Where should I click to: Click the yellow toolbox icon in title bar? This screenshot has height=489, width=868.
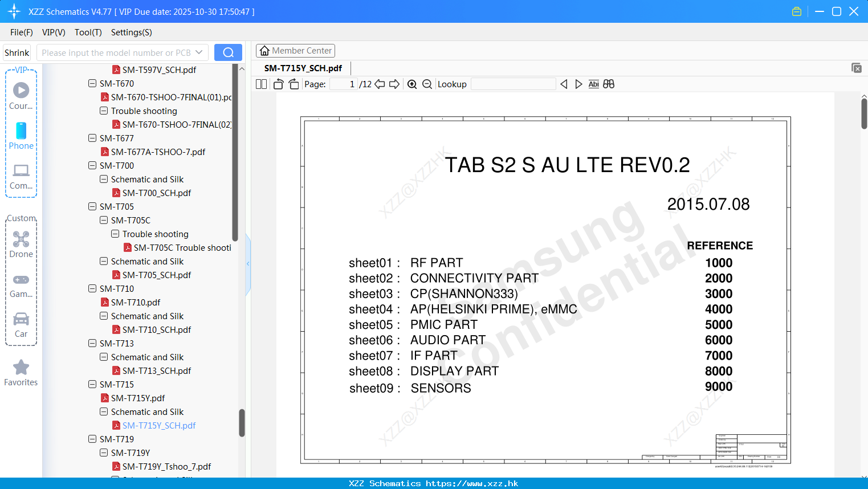[797, 11]
